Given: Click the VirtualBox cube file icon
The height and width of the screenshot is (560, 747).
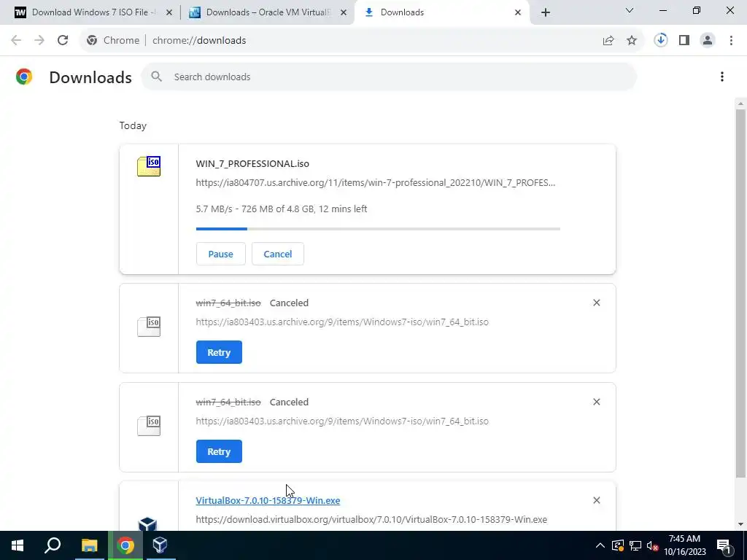Looking at the screenshot, I should [x=147, y=524].
